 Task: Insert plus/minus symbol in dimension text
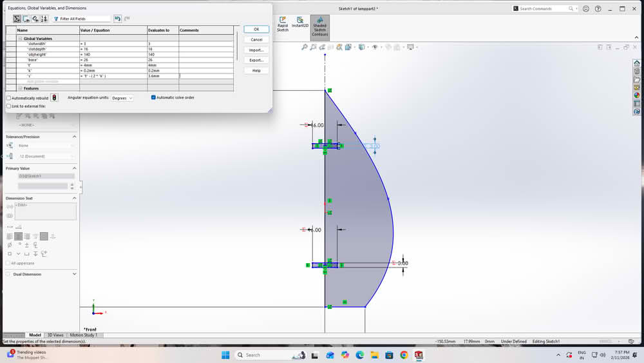tap(26, 245)
